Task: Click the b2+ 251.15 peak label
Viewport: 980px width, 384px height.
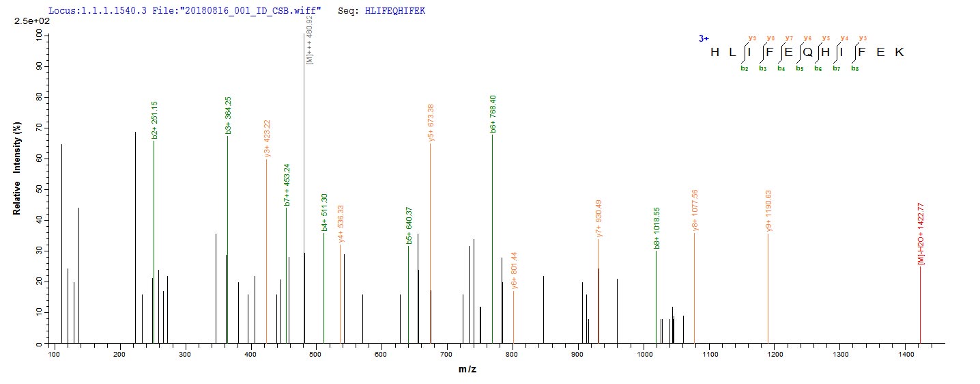Action: pyautogui.click(x=155, y=120)
